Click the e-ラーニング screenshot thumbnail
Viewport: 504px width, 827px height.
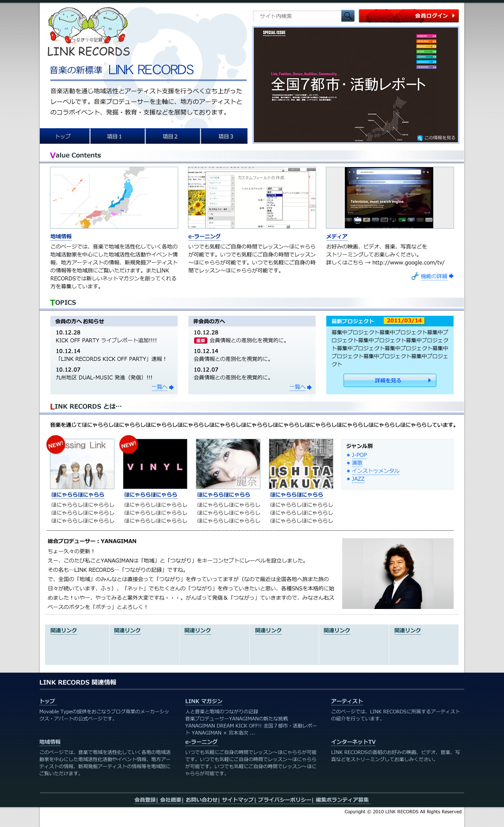[252, 198]
